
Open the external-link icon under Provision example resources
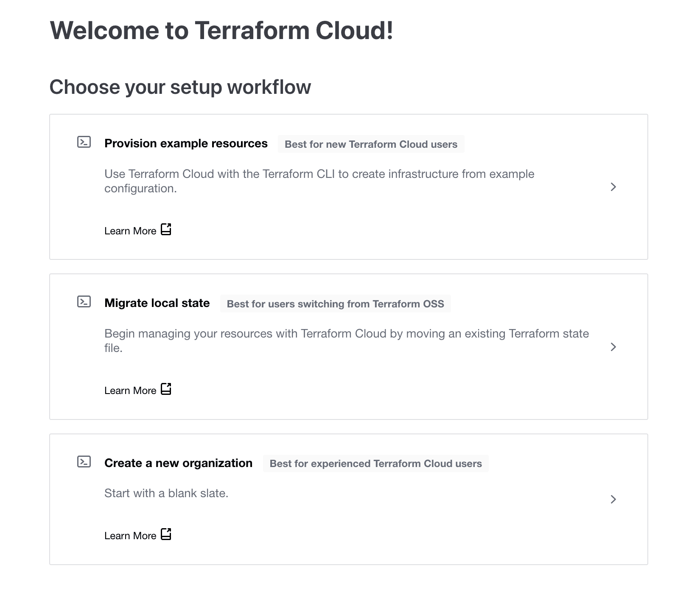pos(166,229)
